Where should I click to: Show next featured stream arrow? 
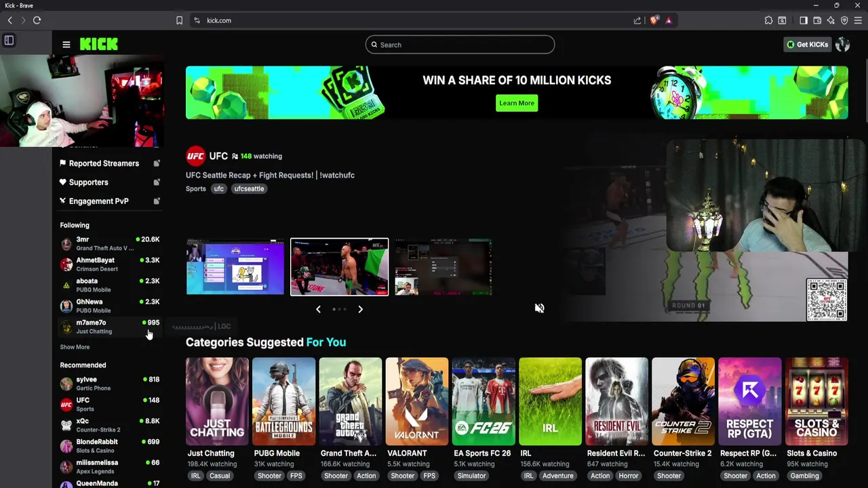[x=360, y=309]
